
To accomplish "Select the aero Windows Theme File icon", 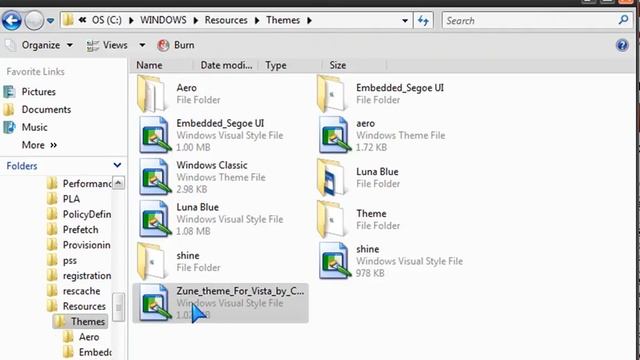I will pyautogui.click(x=334, y=135).
